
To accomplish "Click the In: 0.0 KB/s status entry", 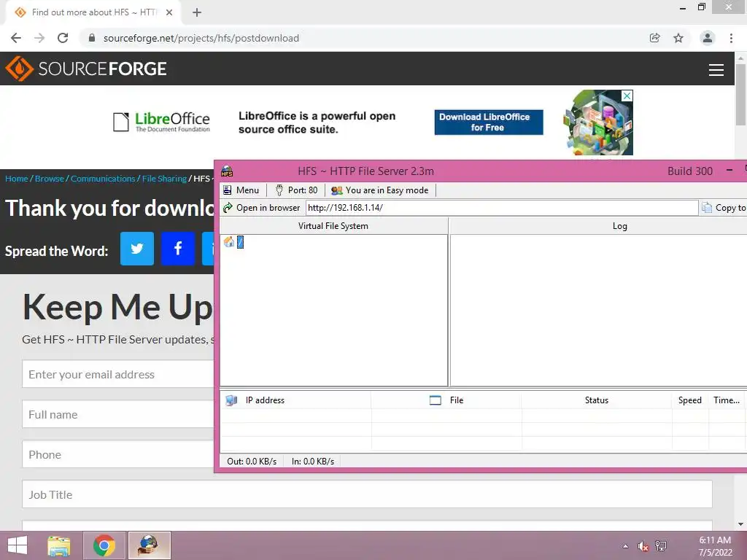I will coord(312,462).
